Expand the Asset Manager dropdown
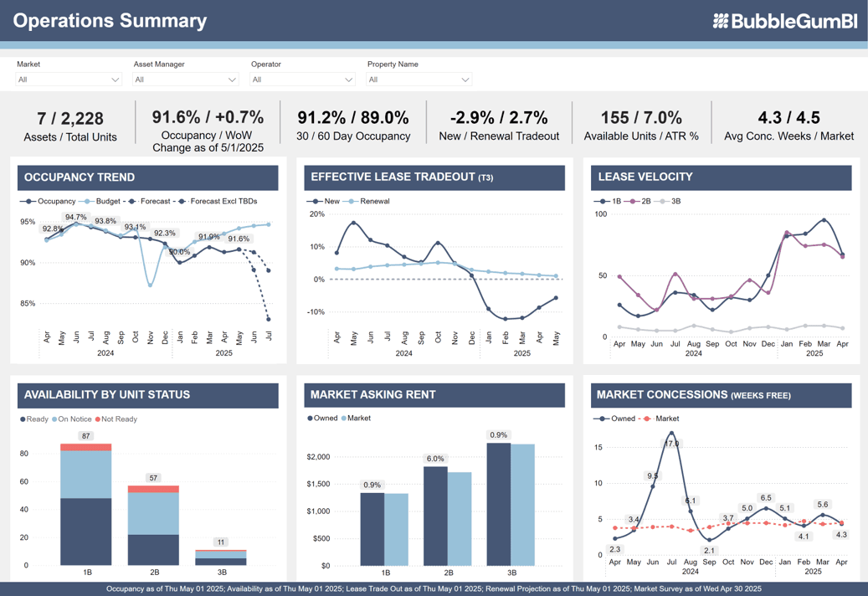This screenshot has width=868, height=596. (x=184, y=79)
